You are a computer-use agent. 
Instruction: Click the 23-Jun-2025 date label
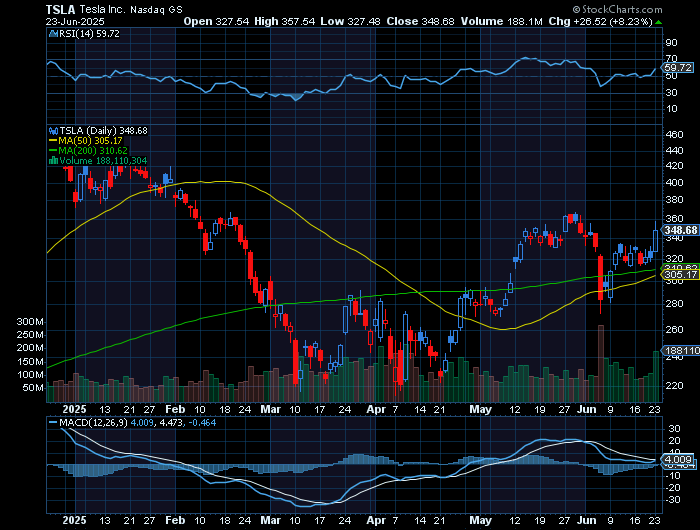75,21
